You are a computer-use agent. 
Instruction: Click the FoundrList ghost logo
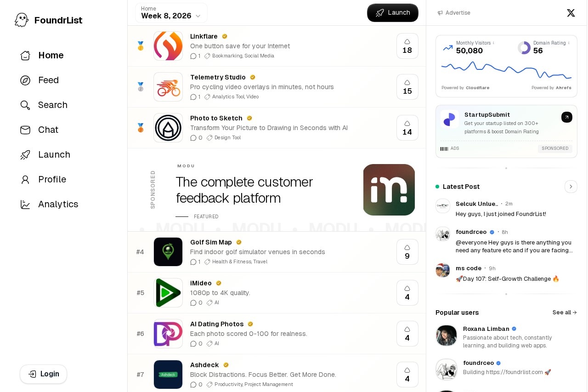22,20
